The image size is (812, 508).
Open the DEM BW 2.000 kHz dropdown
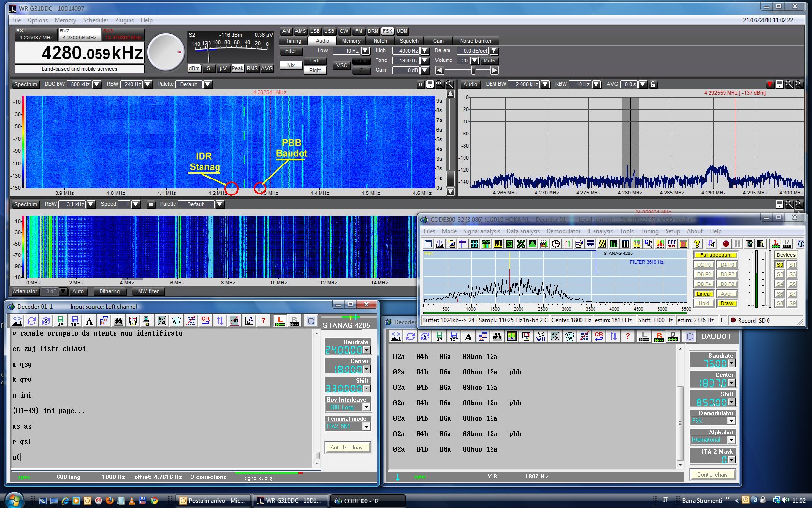(545, 84)
